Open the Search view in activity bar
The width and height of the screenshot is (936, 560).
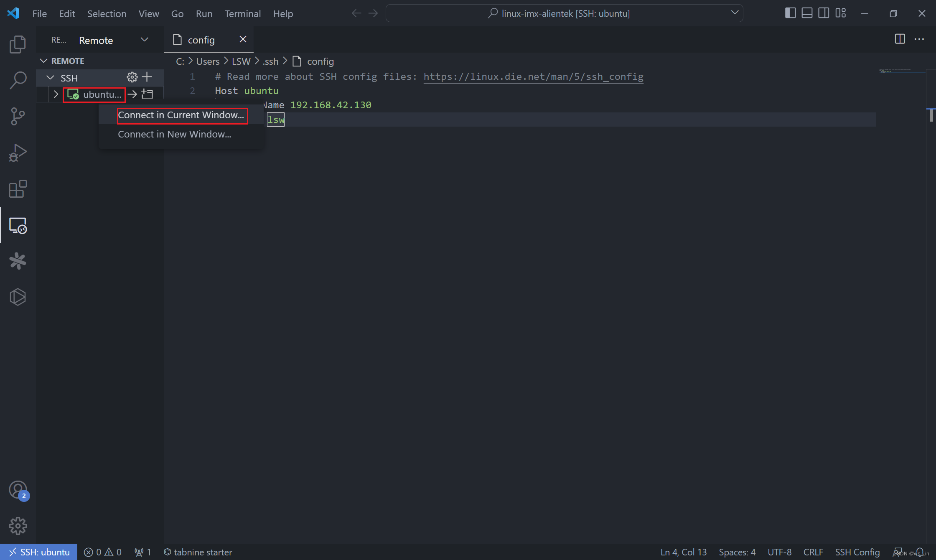(18, 80)
